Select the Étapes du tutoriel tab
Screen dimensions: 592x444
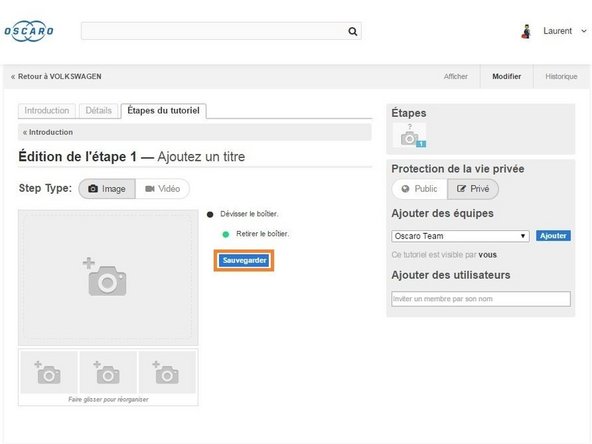point(163,111)
